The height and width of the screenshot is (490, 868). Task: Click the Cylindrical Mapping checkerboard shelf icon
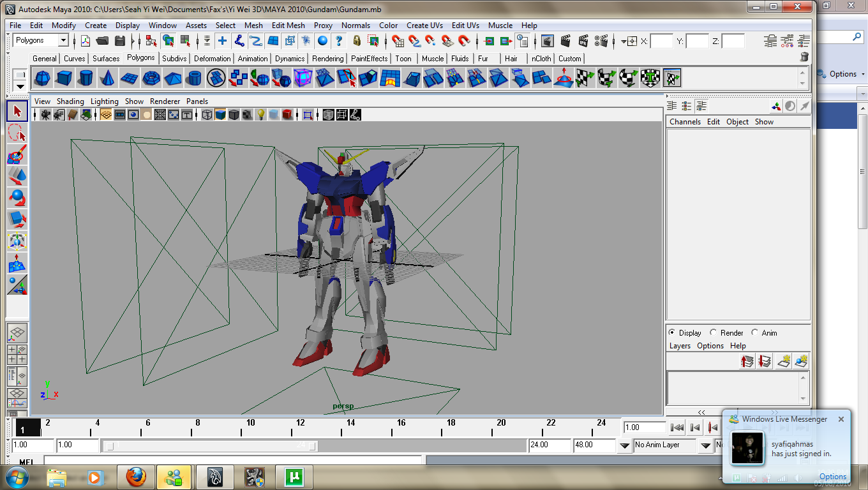(x=607, y=78)
